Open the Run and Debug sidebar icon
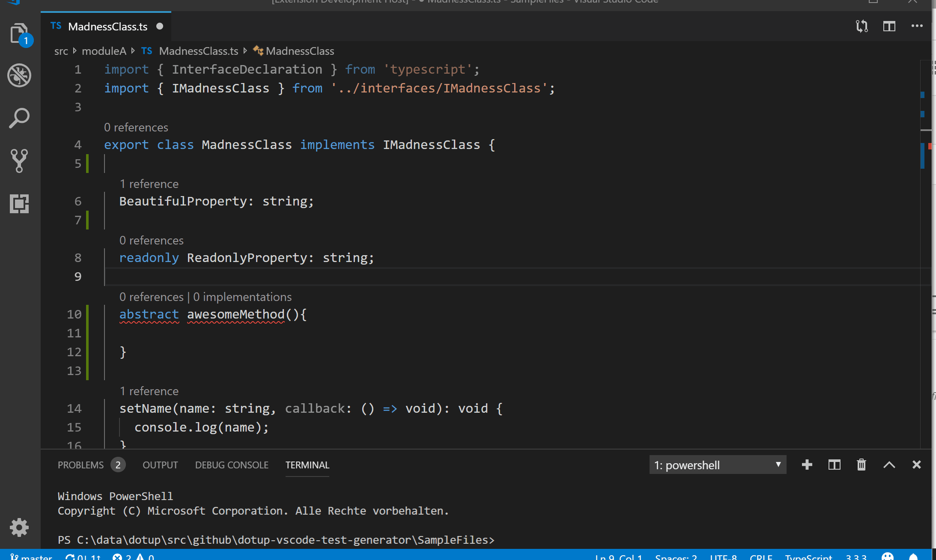The height and width of the screenshot is (560, 936). click(x=18, y=75)
